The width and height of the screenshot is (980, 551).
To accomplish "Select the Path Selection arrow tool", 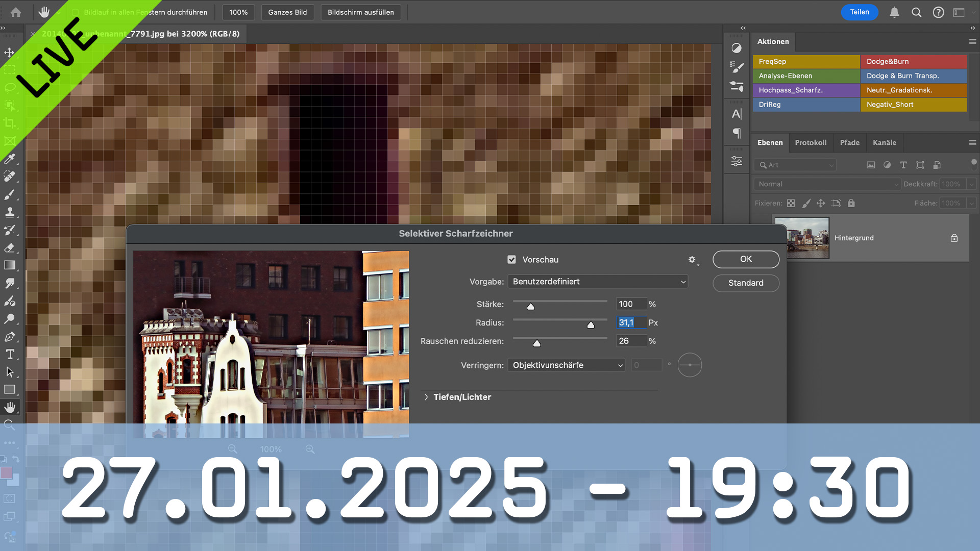I will [9, 372].
